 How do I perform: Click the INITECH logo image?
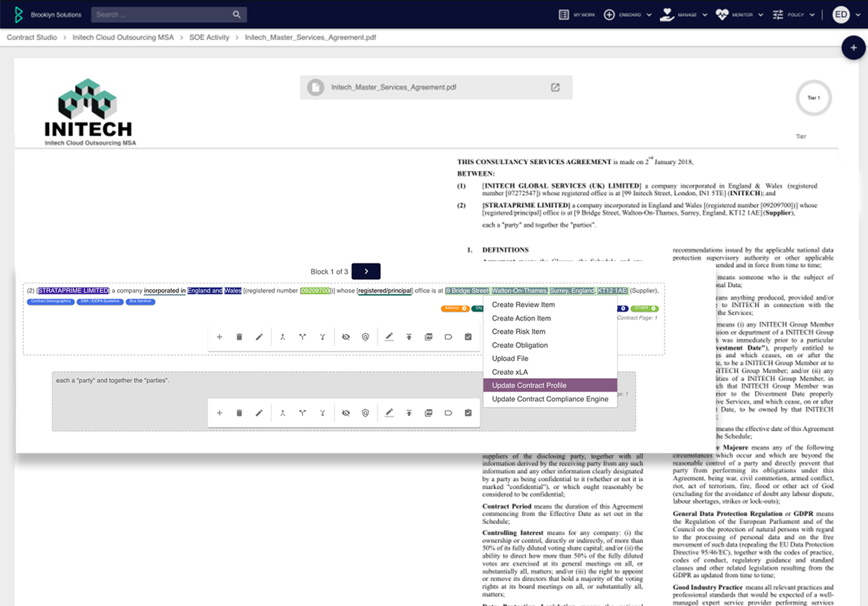pyautogui.click(x=90, y=112)
